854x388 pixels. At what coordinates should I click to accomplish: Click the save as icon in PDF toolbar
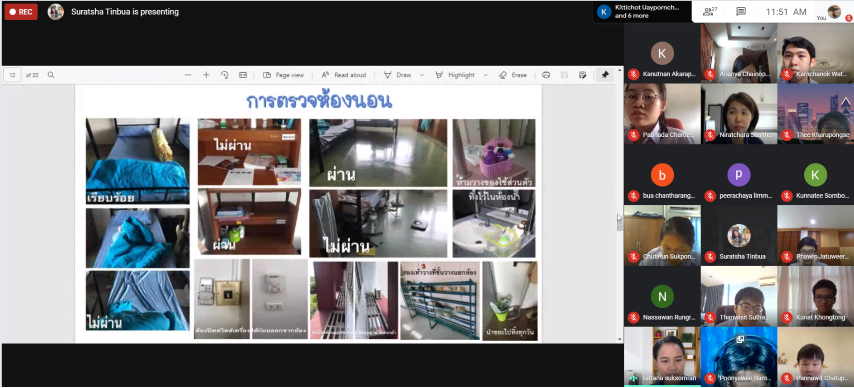click(582, 75)
